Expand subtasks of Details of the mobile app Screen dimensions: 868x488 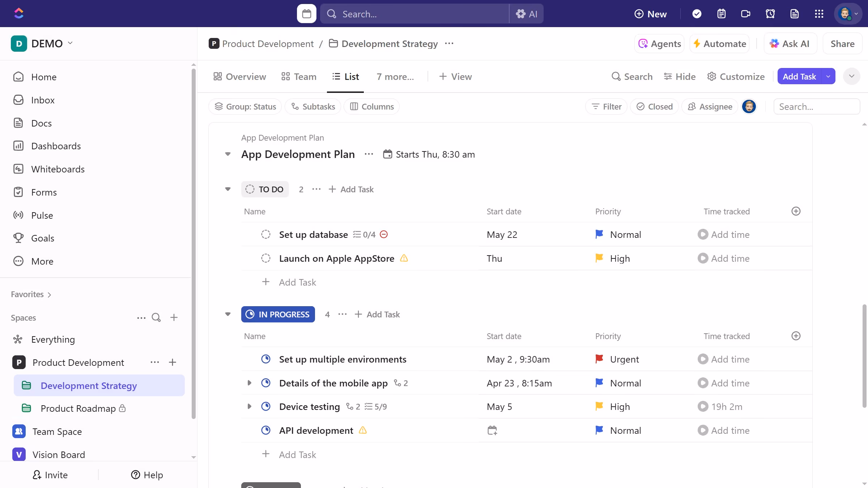pyautogui.click(x=249, y=383)
